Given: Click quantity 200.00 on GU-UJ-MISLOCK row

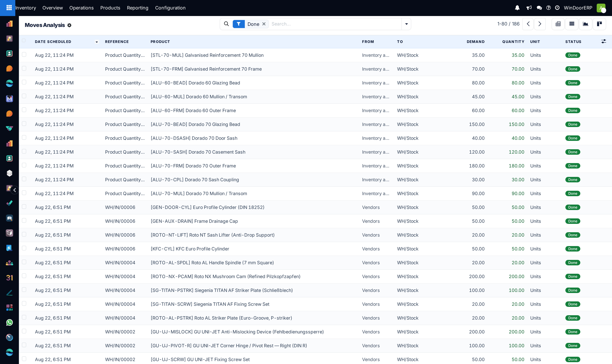Looking at the screenshot, I should 516,332.
